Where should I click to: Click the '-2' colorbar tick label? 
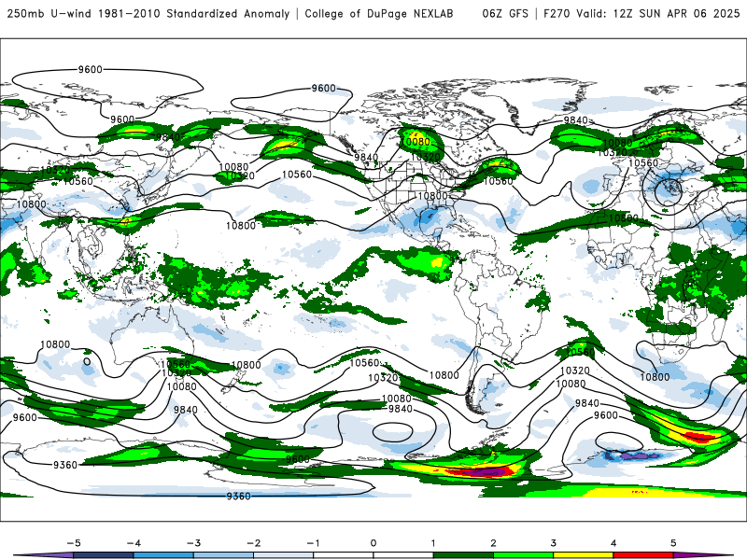(253, 543)
